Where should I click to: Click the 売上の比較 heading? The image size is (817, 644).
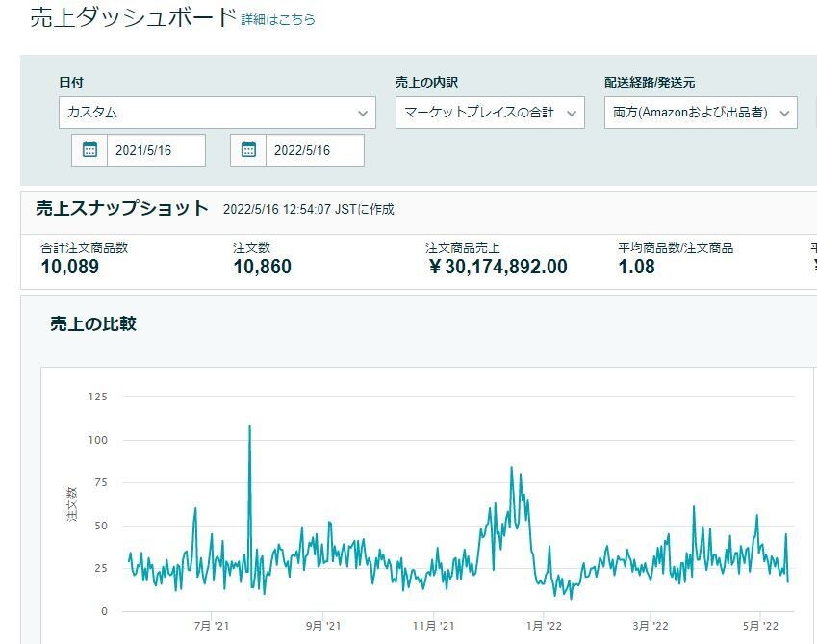(x=93, y=323)
